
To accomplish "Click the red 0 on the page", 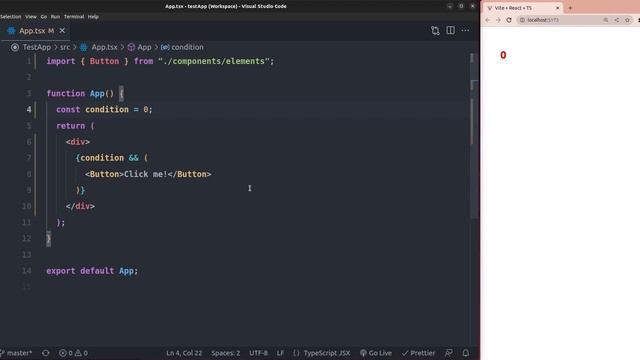I will (x=503, y=55).
